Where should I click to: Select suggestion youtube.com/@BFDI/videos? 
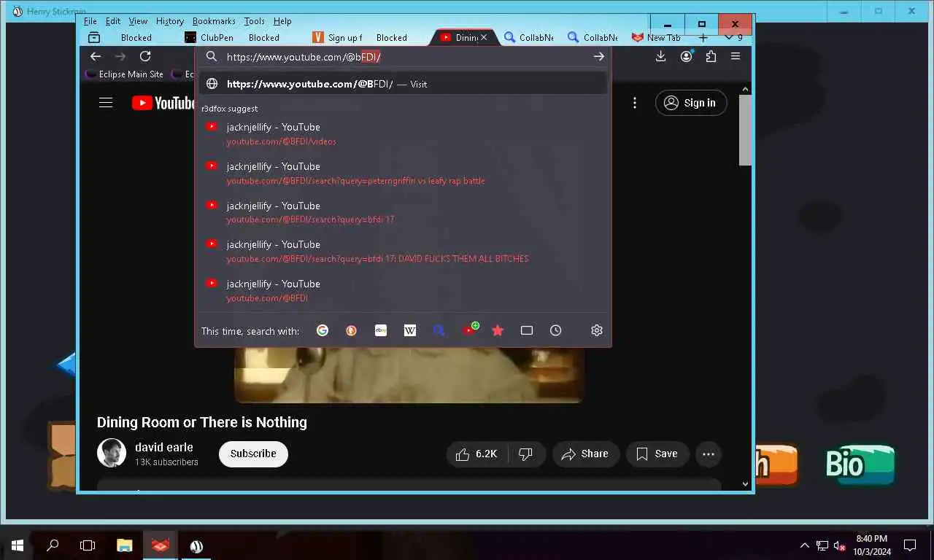403,134
